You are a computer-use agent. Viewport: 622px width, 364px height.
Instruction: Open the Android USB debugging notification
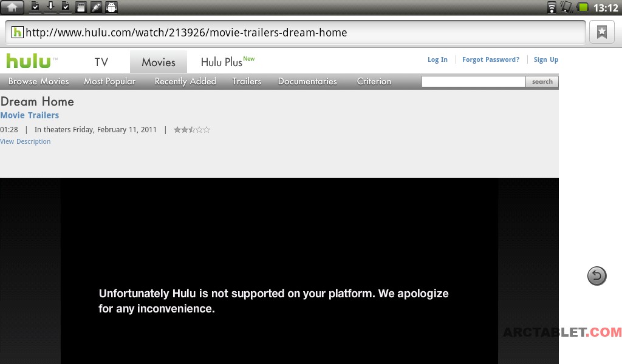[112, 7]
